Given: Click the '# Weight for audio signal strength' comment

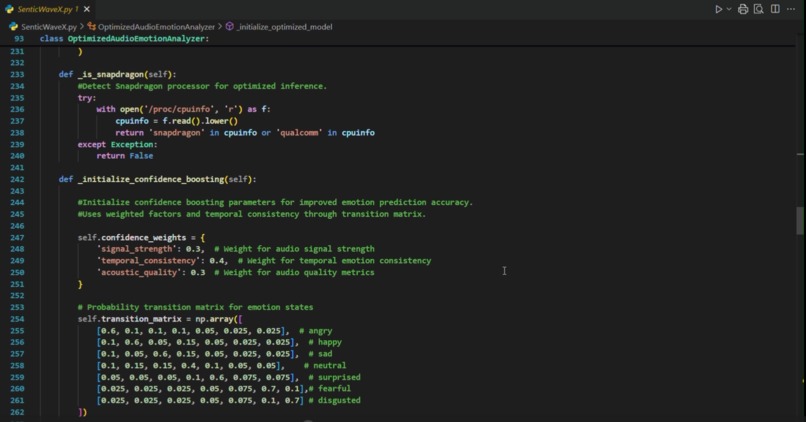Looking at the screenshot, I should click(294, 249).
